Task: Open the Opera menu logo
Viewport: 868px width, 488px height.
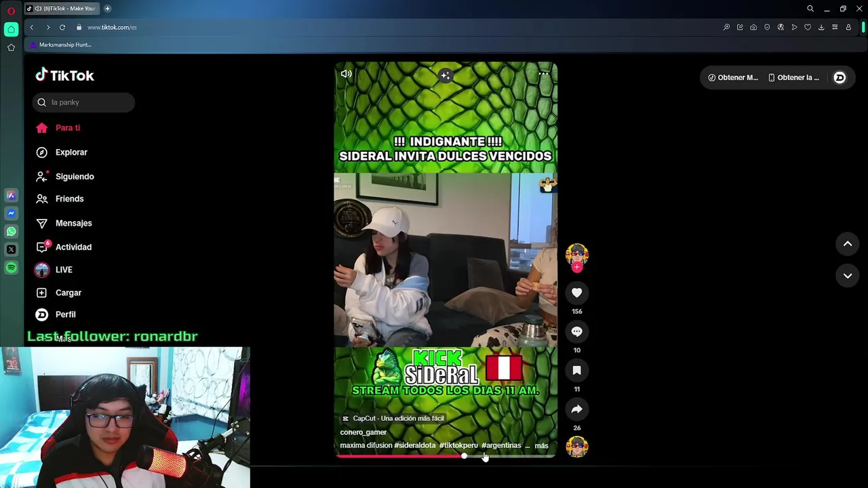Action: point(11,10)
